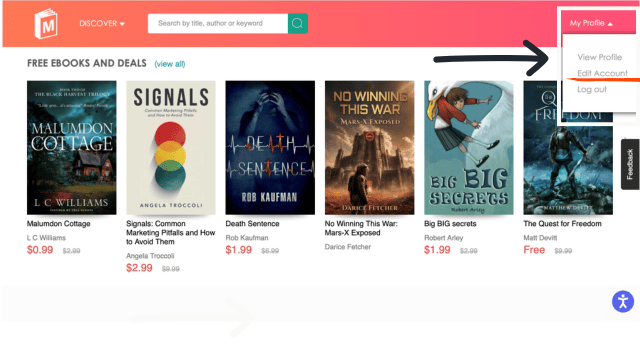Open the accessibility options icon
This screenshot has width=640, height=360.
tap(622, 302)
